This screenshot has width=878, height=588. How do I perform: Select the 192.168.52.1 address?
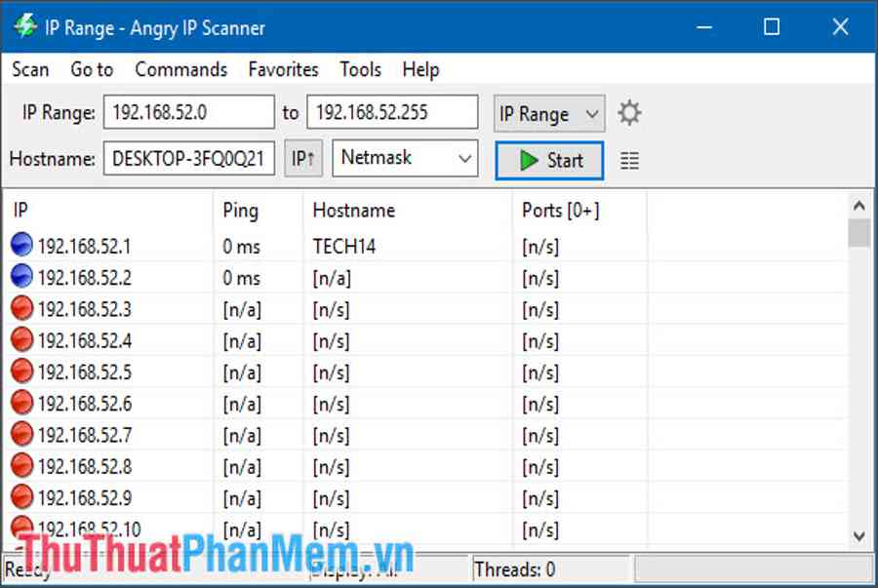[x=84, y=246]
